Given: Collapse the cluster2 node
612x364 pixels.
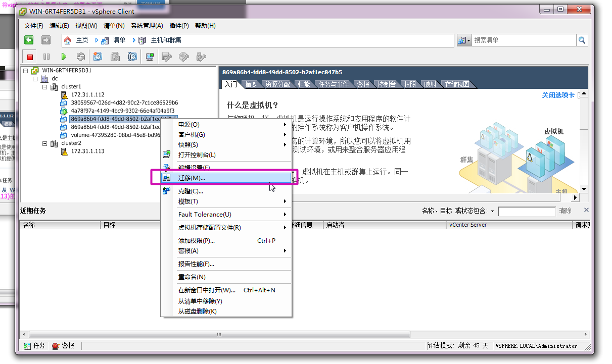Looking at the screenshot, I should 44,143.
